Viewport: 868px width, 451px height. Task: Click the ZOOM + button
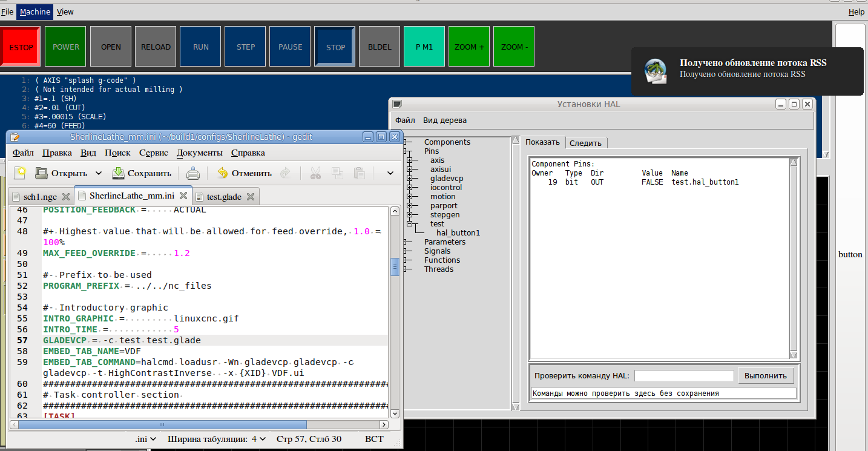[469, 47]
